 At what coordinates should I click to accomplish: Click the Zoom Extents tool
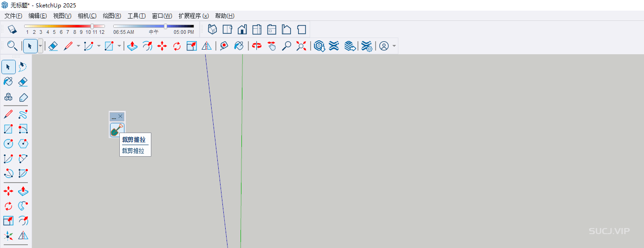301,46
